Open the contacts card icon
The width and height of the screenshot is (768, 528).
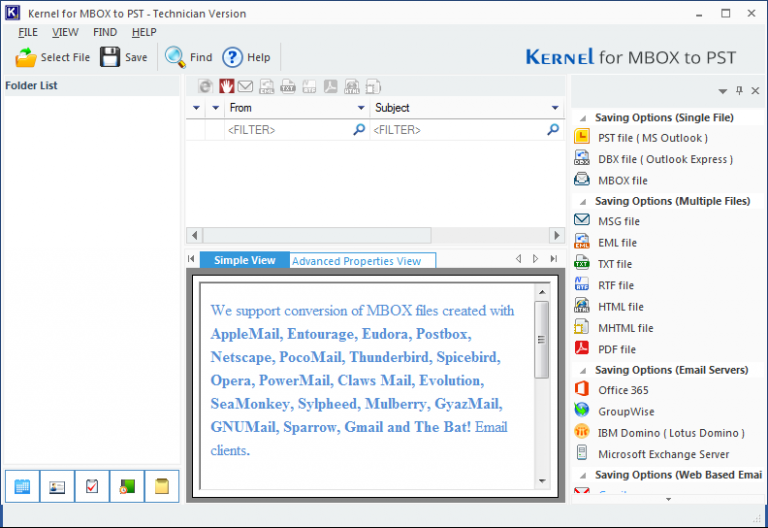point(57,487)
